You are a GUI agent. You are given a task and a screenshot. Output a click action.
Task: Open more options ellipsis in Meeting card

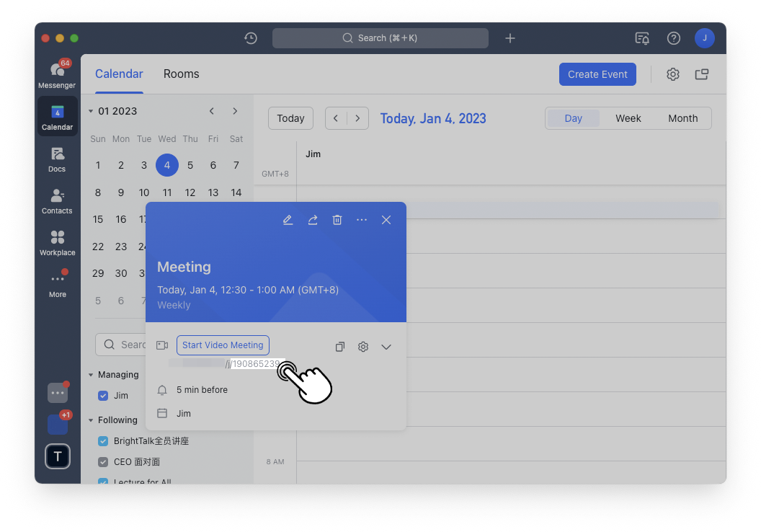click(362, 220)
